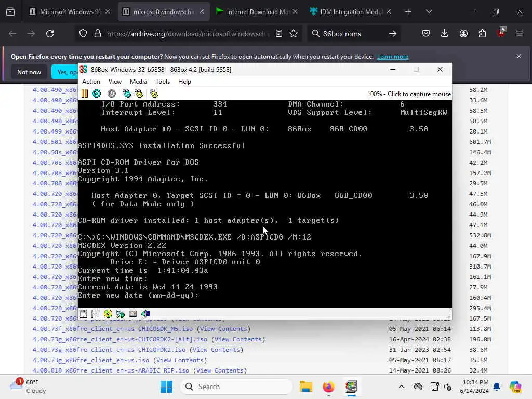View Contents of CHICOPDK2.iso

tap(216, 350)
